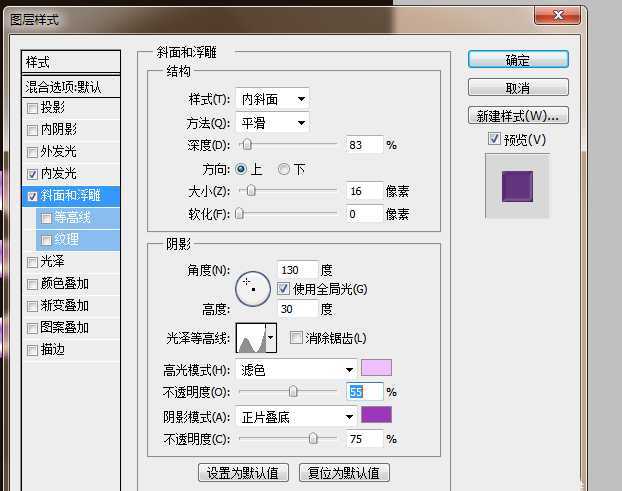
Task: Click the shadow 不透明度(C) slider handle
Action: coord(313,438)
